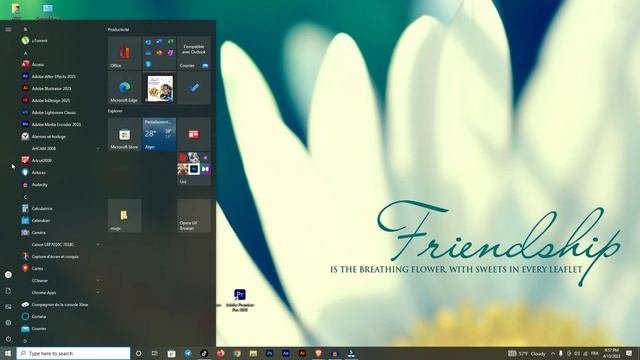Open Firefox from the taskbar
This screenshot has height=360, width=640.
(220, 353)
